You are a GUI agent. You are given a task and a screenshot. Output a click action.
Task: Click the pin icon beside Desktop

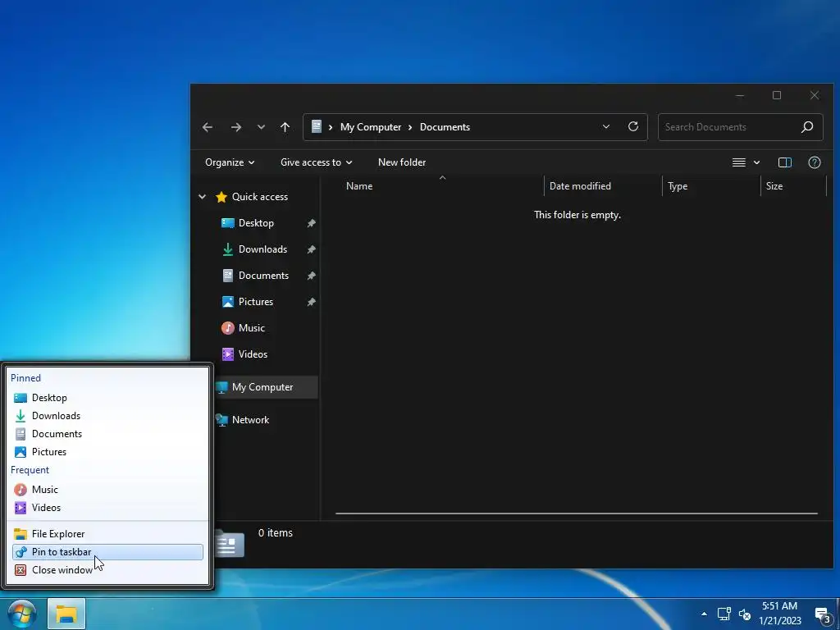pyautogui.click(x=311, y=223)
